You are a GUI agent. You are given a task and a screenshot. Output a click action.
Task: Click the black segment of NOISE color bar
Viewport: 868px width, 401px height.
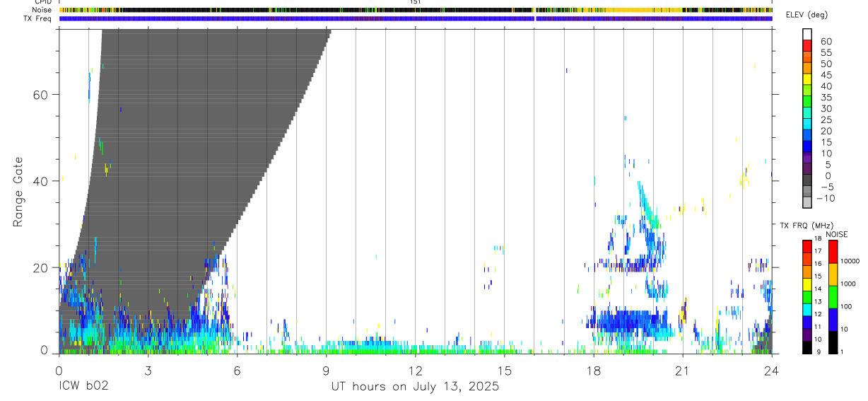[833, 342]
